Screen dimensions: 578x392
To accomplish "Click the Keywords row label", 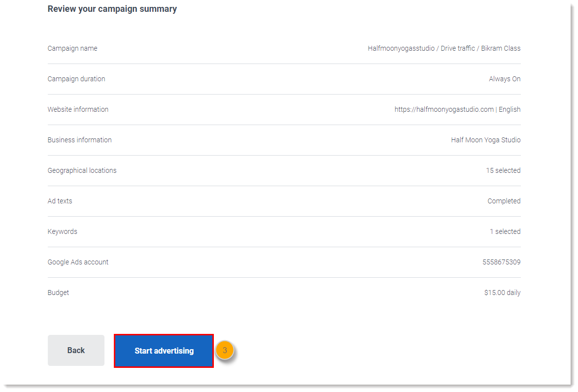I will [62, 231].
